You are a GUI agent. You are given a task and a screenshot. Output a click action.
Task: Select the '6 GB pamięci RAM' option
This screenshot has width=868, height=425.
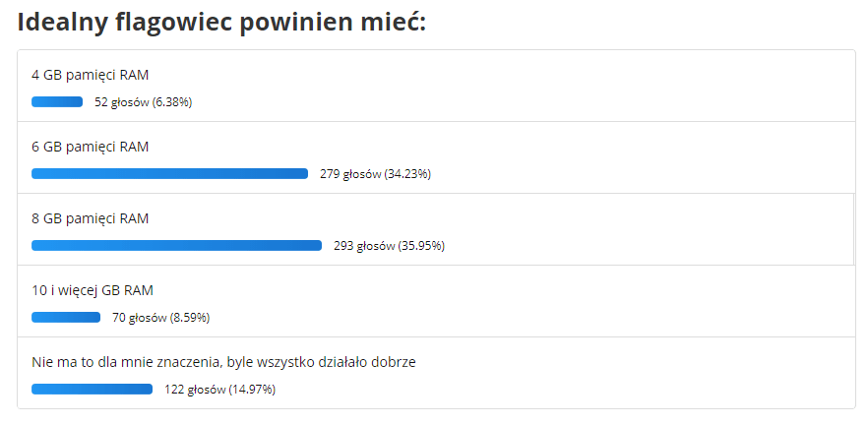[90, 147]
